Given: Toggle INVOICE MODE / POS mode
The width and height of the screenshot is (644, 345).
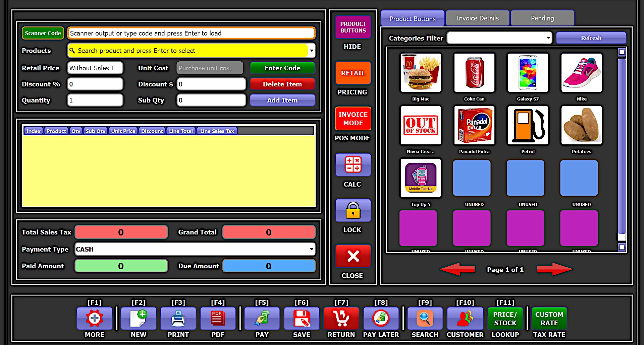Looking at the screenshot, I should click(353, 119).
